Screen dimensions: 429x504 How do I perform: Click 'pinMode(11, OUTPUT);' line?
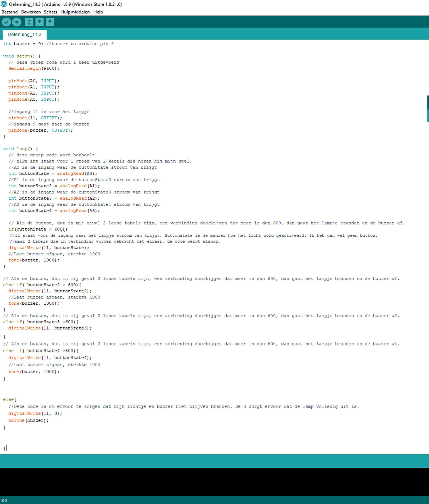pos(35,118)
